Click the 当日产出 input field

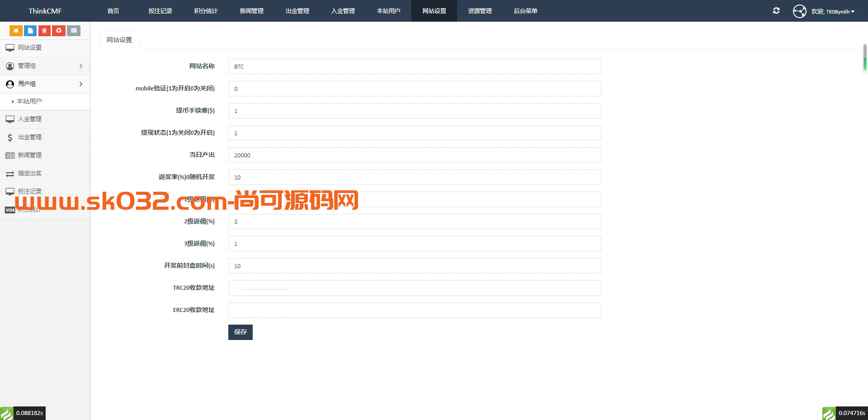point(415,155)
